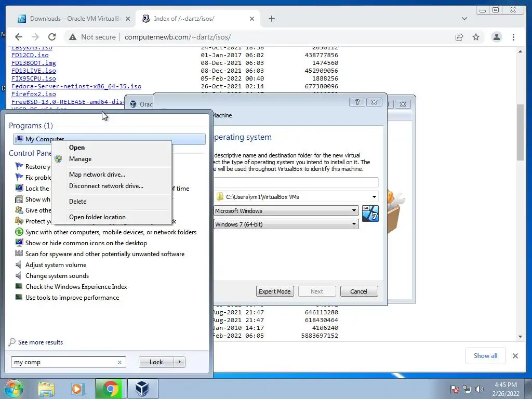Reload the page in Chrome
Viewport: 532px width, 399px height.
(x=52, y=37)
